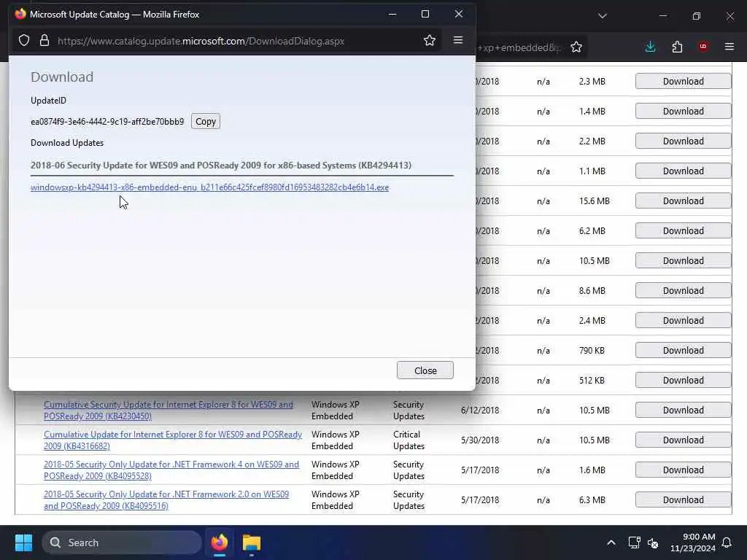The height and width of the screenshot is (560, 747).
Task: Show hidden system tray icons
Action: (611, 542)
